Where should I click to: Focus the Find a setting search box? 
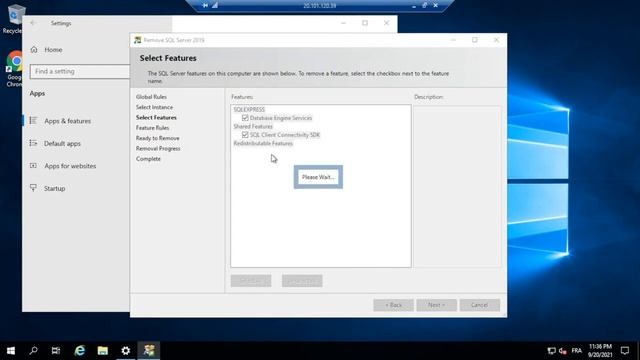click(x=80, y=71)
